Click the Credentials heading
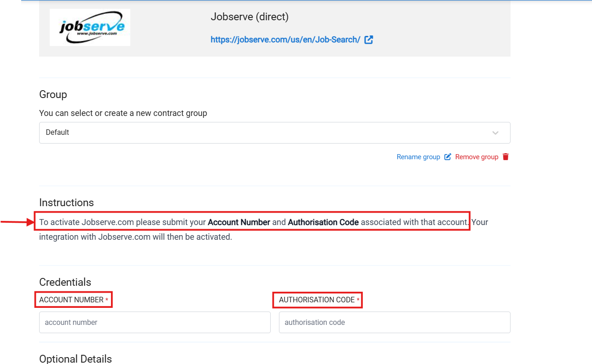 [x=65, y=282]
